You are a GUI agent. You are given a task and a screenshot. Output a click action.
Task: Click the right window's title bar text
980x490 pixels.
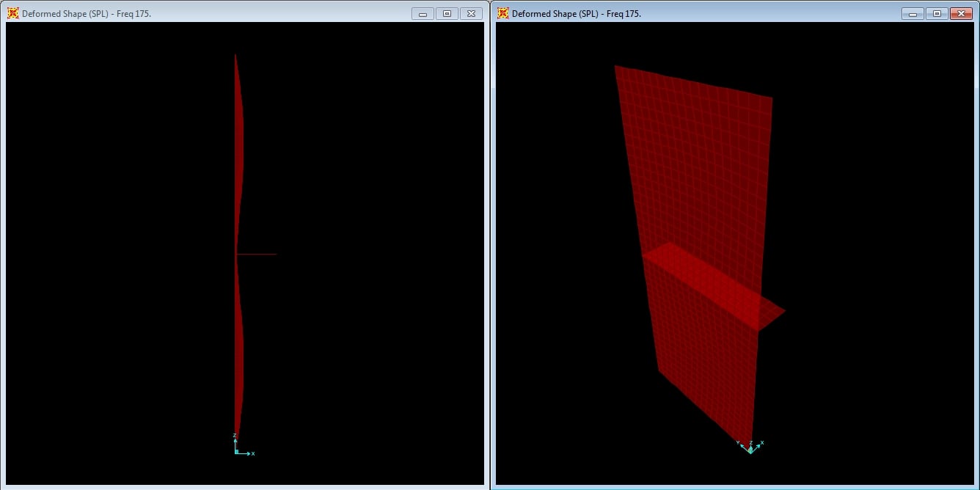pyautogui.click(x=577, y=14)
